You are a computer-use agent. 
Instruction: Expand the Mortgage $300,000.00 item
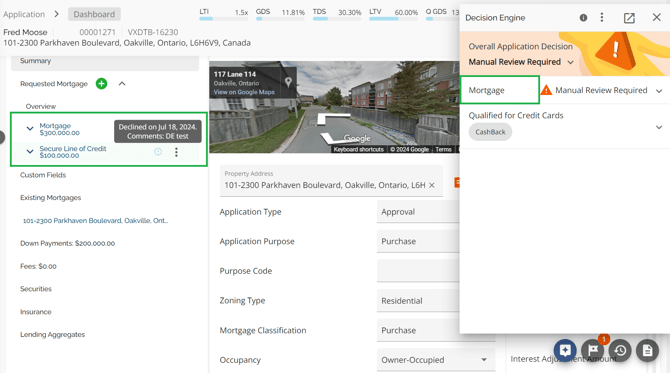30,128
